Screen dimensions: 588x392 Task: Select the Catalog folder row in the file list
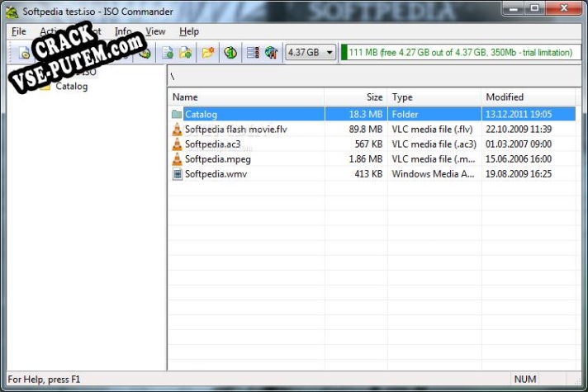pyautogui.click(x=372, y=114)
